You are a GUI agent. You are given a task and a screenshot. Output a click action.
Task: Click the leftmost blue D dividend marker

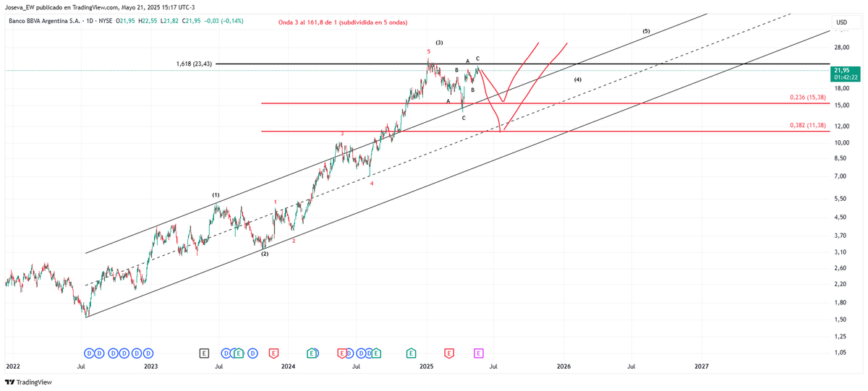pos(90,353)
